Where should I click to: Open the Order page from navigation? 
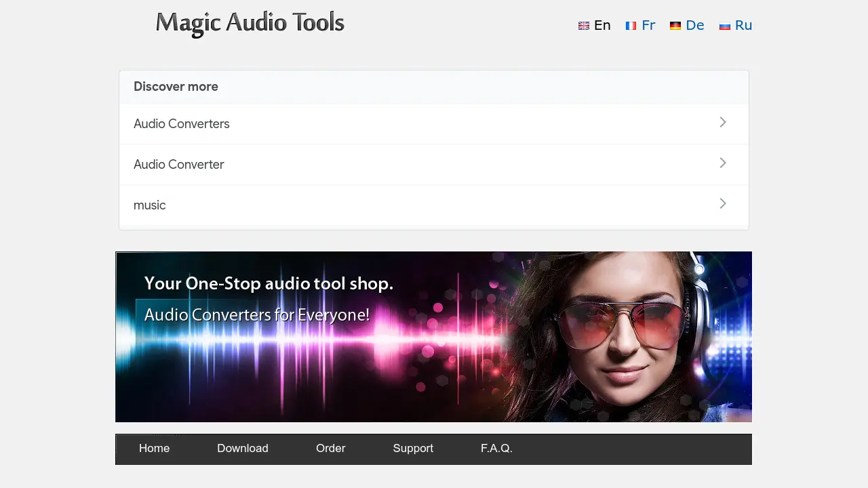[330, 448]
